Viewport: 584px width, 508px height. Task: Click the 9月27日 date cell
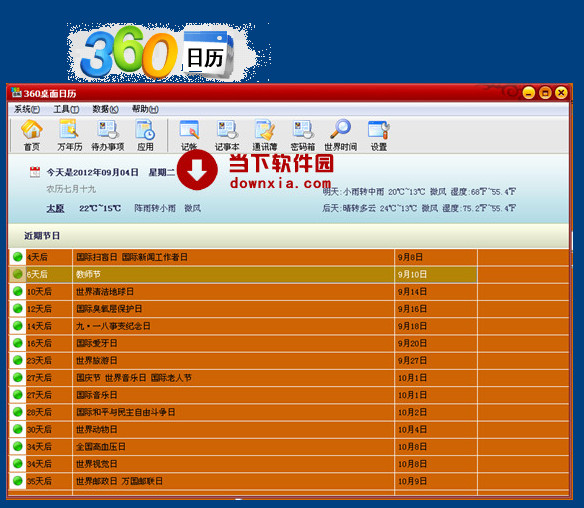click(x=436, y=360)
